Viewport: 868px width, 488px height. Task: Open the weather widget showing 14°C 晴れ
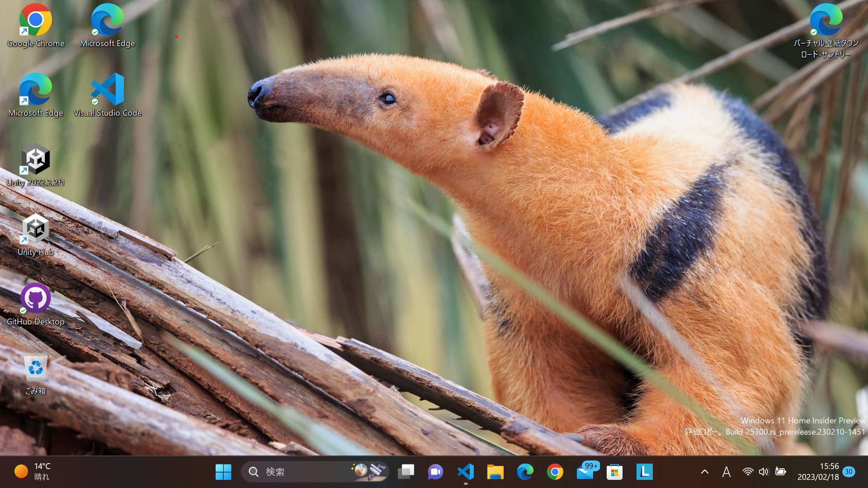[x=33, y=472]
